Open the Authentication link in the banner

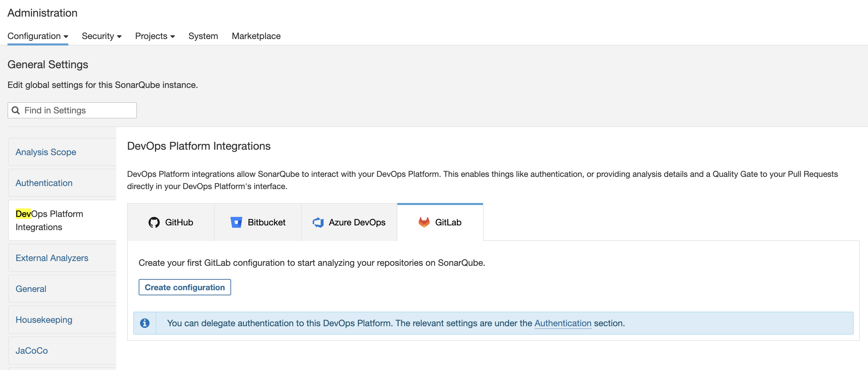(x=562, y=323)
